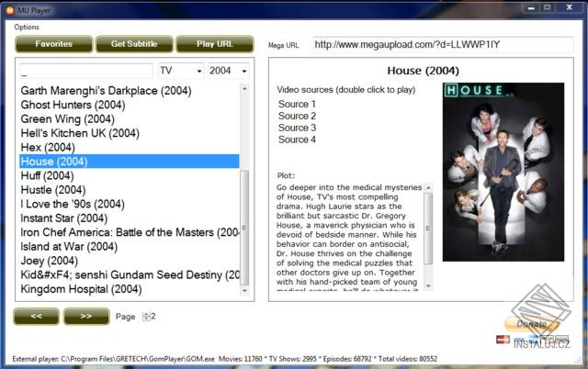The height and width of the screenshot is (369, 588).
Task: Click the Donate button
Action: click(532, 324)
